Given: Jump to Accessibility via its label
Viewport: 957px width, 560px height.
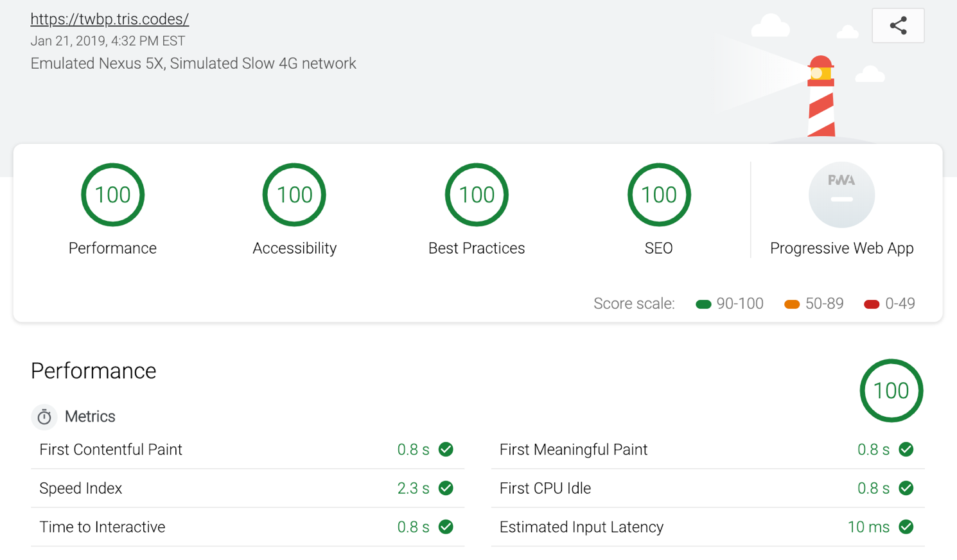Looking at the screenshot, I should pyautogui.click(x=294, y=249).
